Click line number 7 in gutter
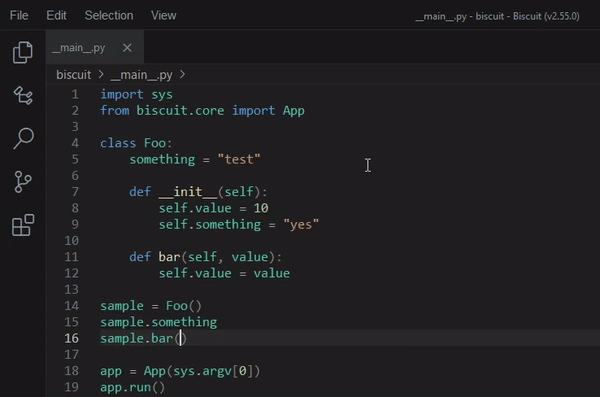Image resolution: width=600 pixels, height=397 pixels. click(75, 191)
